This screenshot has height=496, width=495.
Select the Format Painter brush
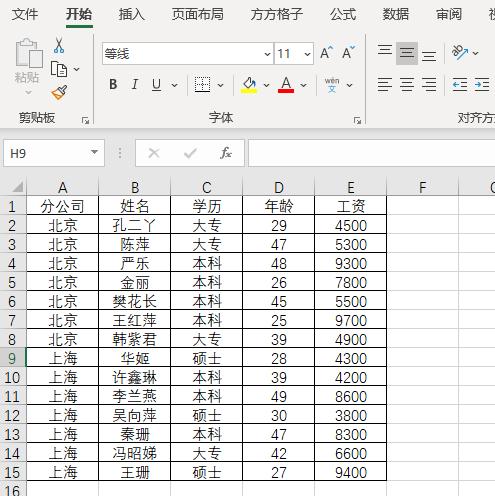click(59, 92)
